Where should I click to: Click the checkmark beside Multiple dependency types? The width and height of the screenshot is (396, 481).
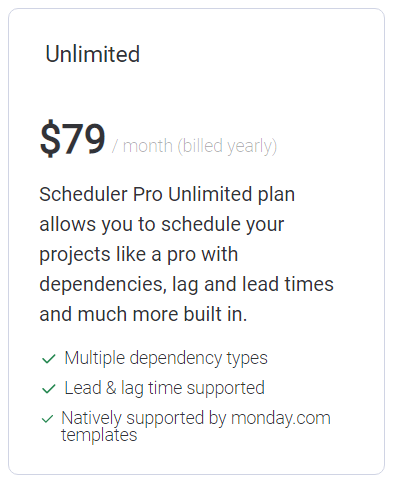[x=49, y=359]
